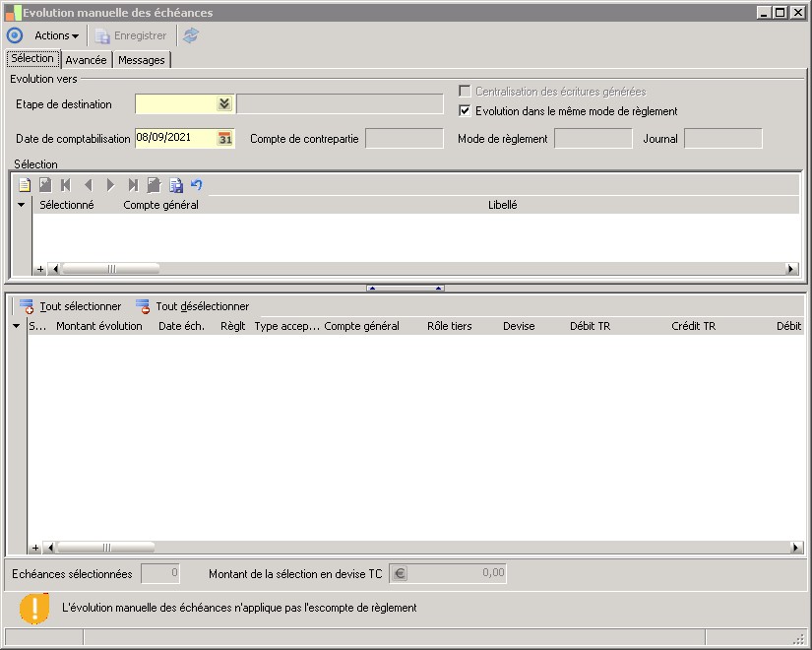Click the Type accep… column header

[286, 326]
